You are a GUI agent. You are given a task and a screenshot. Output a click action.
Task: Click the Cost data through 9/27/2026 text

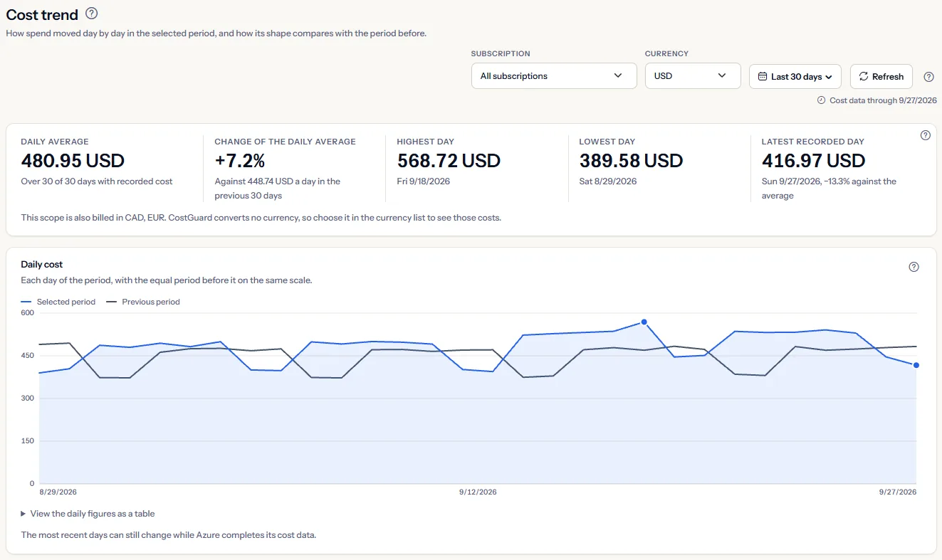pos(883,100)
